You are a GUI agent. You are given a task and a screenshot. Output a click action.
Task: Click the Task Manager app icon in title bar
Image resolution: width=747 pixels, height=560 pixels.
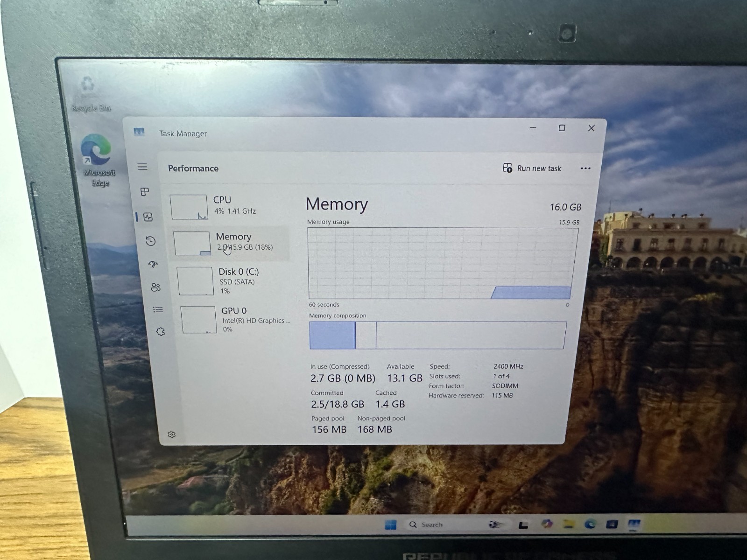[x=139, y=132]
